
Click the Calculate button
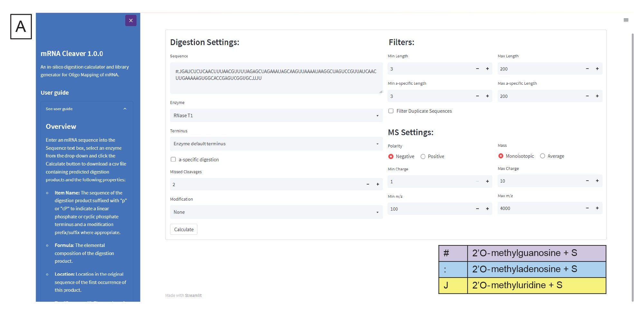(184, 230)
